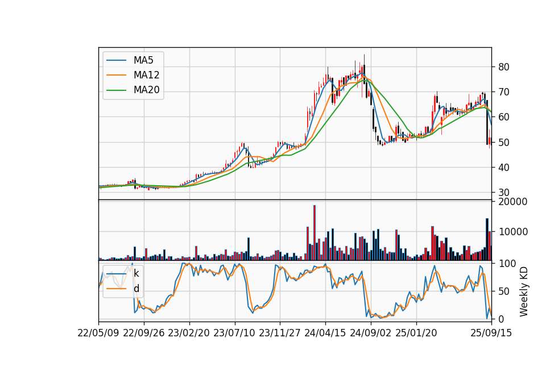546x392 pixels.
Task: Click the blue MA5 legend line sample
Action: (x=116, y=60)
